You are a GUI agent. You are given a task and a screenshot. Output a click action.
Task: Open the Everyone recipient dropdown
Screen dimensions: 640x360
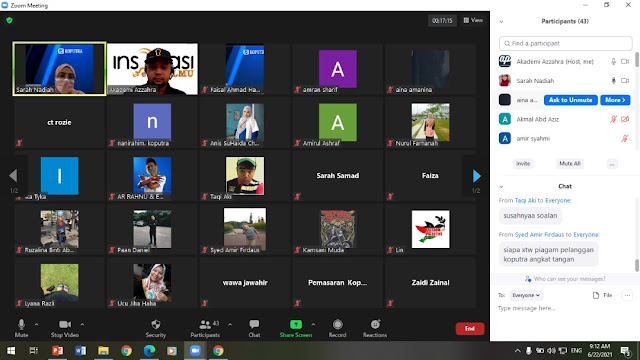click(526, 295)
